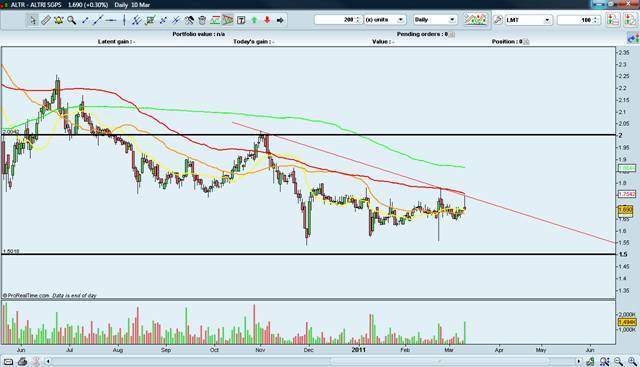
Task: Click the yellow volume value label
Action: click(627, 322)
